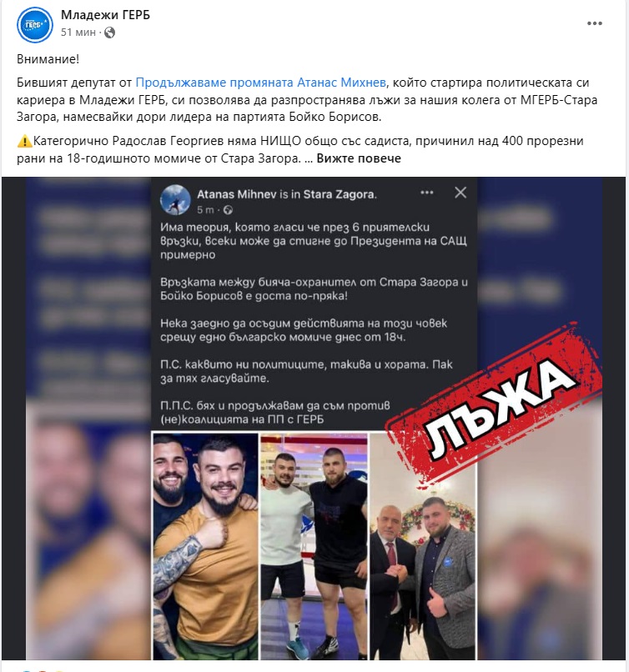Click the warning triangle emoji in the post

coord(24,141)
